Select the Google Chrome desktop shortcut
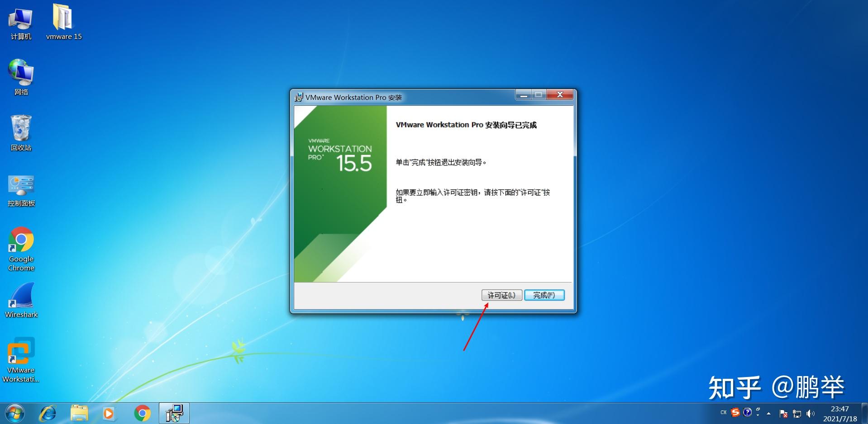This screenshot has height=424, width=868. click(21, 249)
